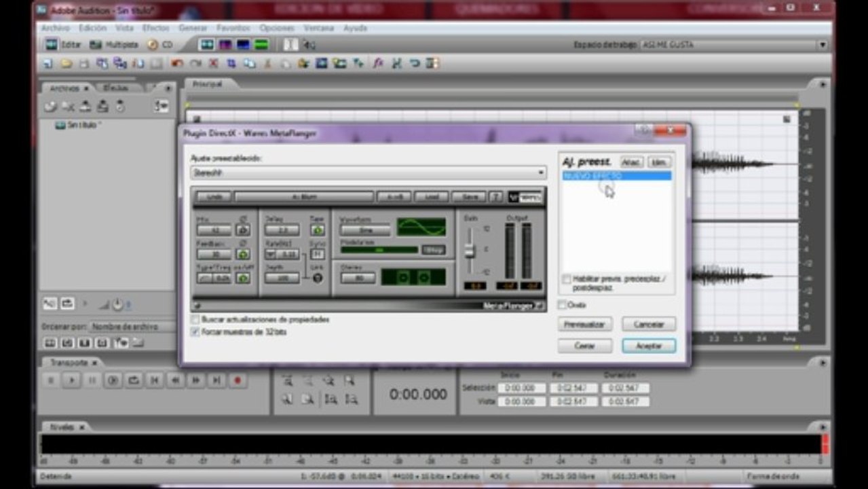Select the time selection cursor tool

point(290,45)
